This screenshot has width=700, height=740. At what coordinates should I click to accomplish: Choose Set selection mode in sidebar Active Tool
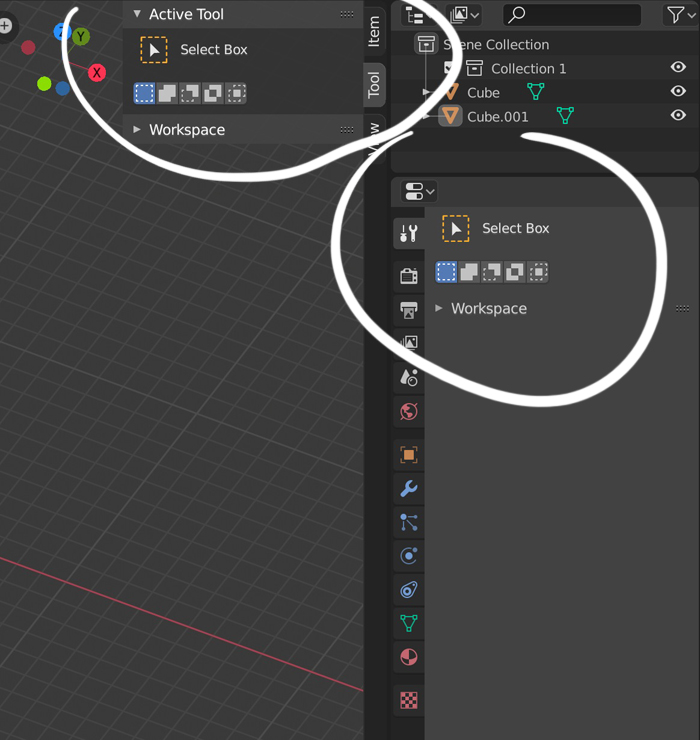point(144,93)
